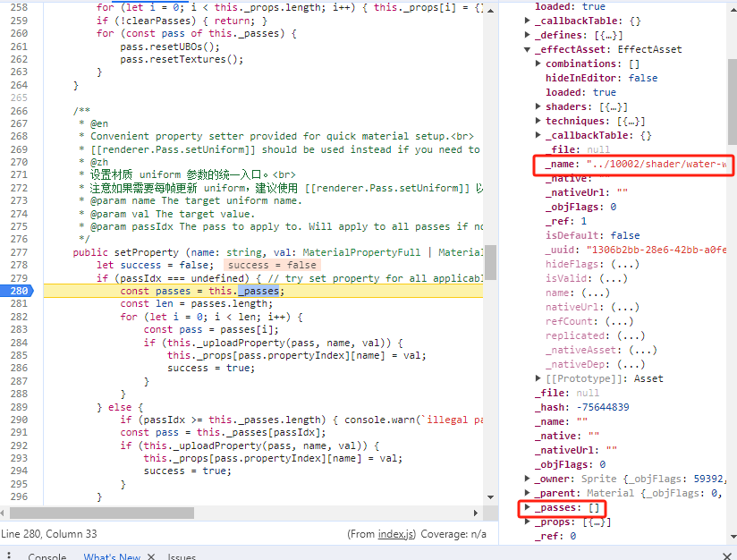
Task: Set a breakpoint on line 284
Action: point(19,343)
